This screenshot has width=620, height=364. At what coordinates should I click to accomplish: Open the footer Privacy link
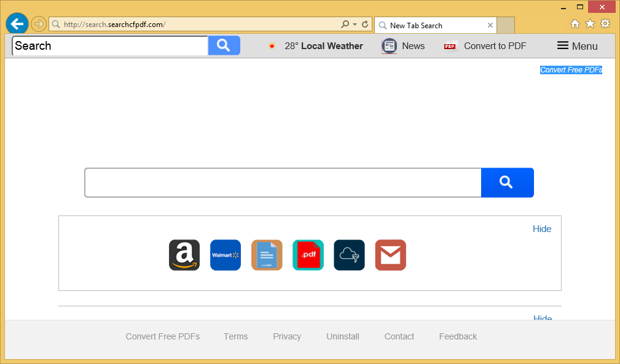(x=287, y=336)
